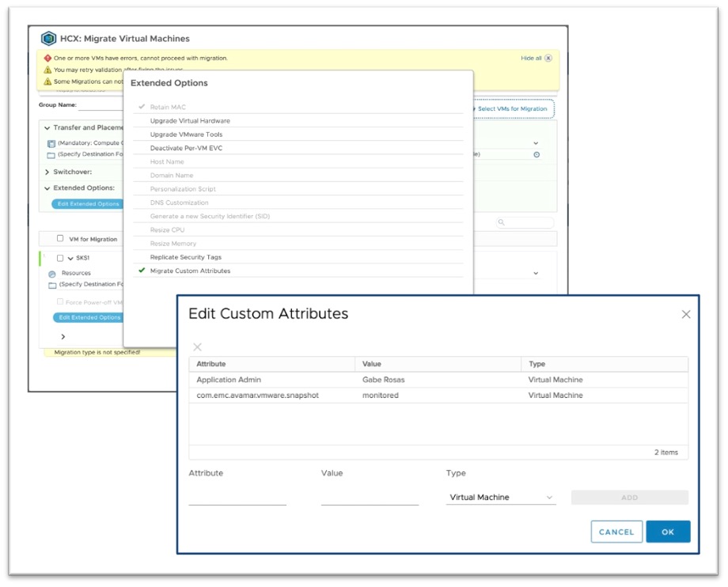Close the warning banner with Hide all

pos(536,58)
